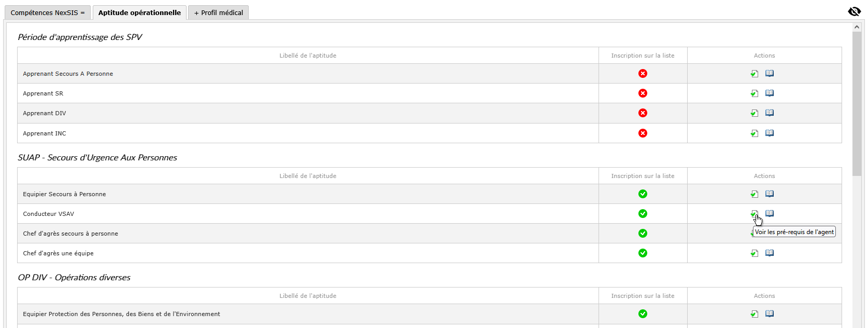Screen dimensions: 868x328
Task: Click book icon for Chef d'agrès une équipe
Action: point(770,253)
